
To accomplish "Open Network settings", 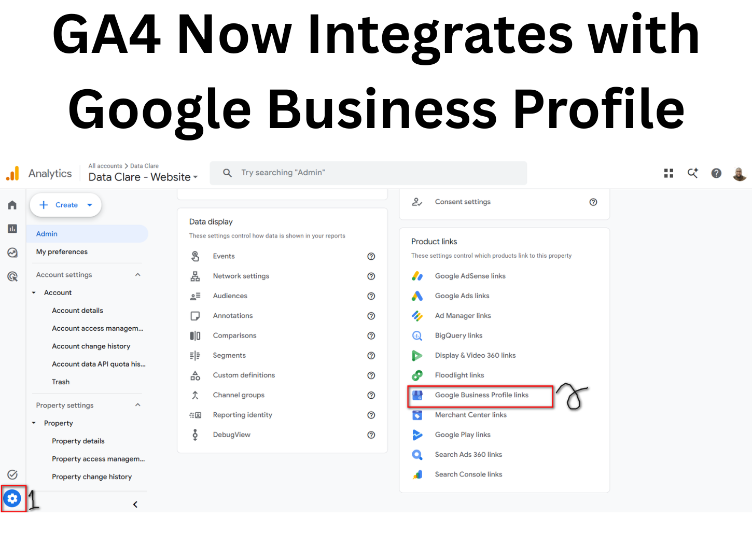I will (241, 276).
